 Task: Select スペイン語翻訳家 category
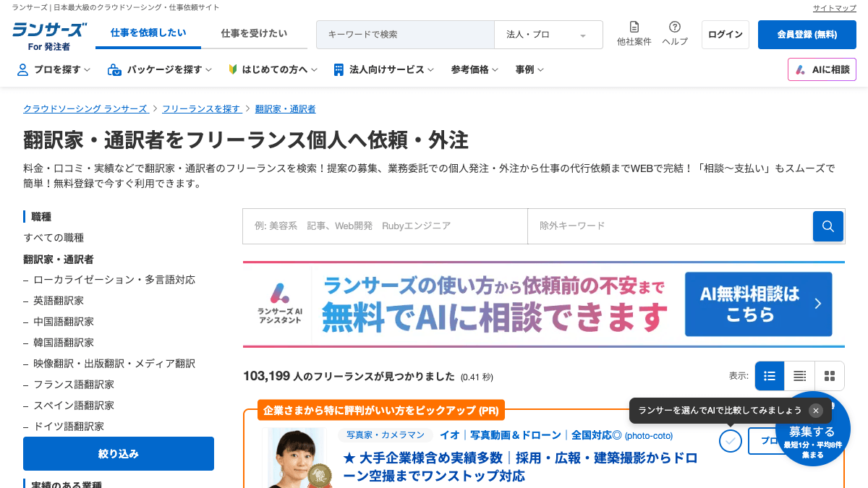point(74,406)
